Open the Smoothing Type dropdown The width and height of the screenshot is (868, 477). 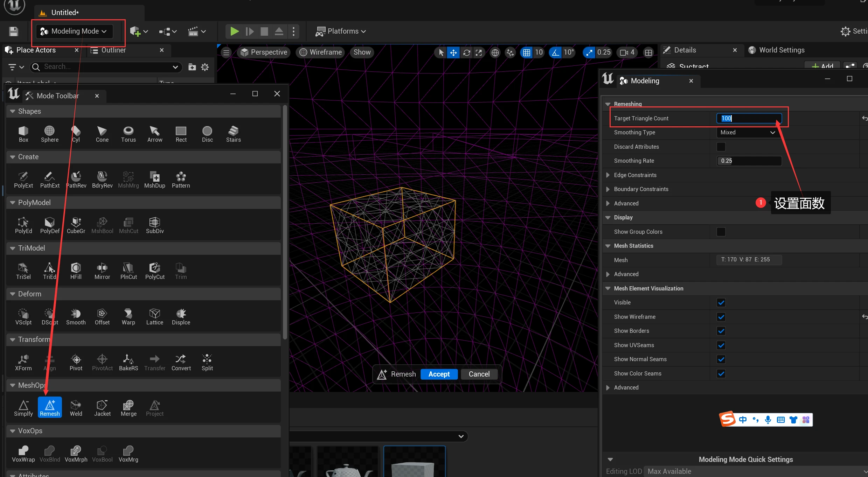pos(748,132)
